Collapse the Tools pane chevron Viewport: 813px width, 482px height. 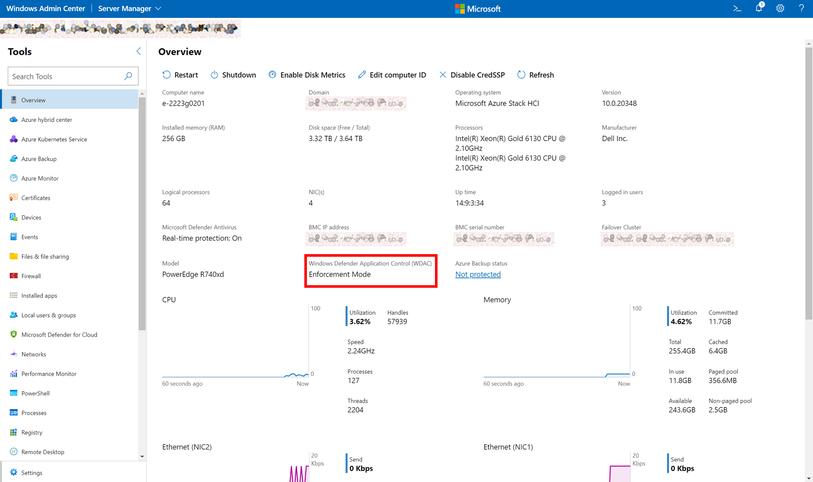[x=138, y=51]
